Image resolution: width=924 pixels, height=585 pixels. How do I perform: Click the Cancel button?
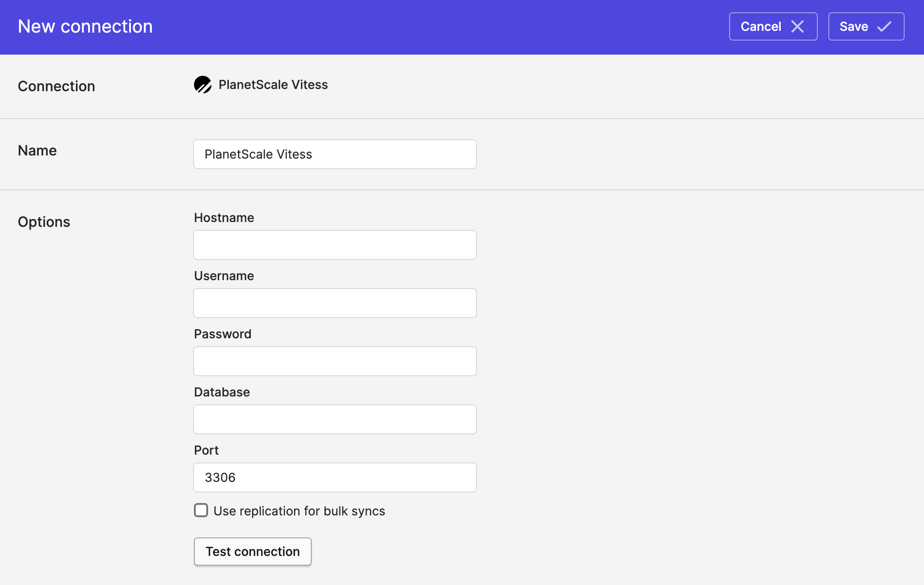coord(773,26)
